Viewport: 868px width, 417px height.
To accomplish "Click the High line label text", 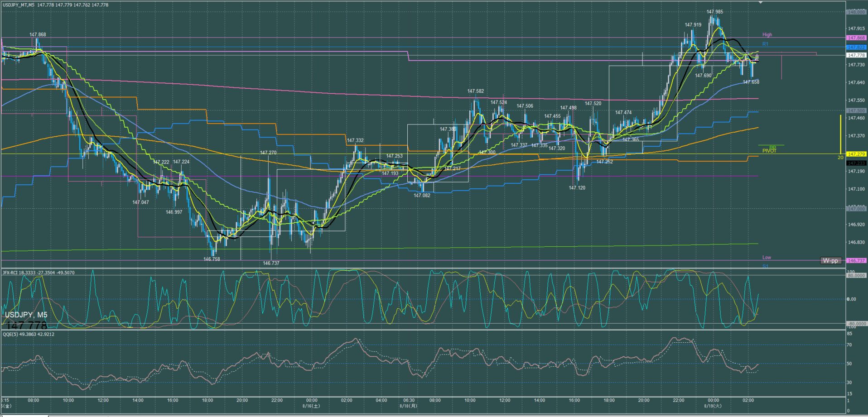I will (x=767, y=35).
